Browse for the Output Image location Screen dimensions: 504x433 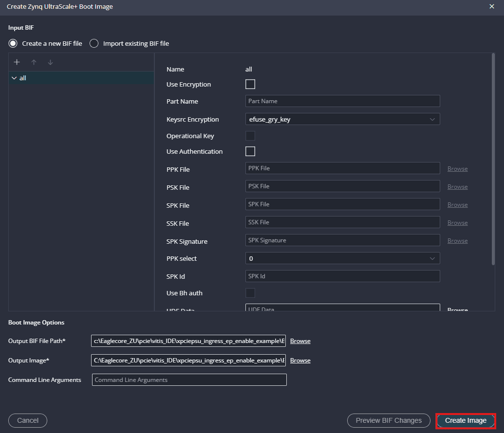click(300, 361)
